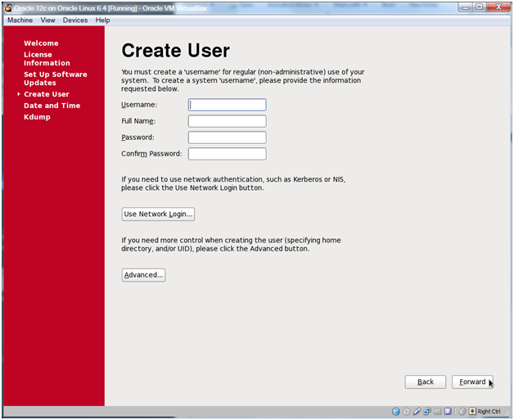This screenshot has width=514, height=420.
Task: Click the hard disk activity status icon
Action: tap(396, 411)
